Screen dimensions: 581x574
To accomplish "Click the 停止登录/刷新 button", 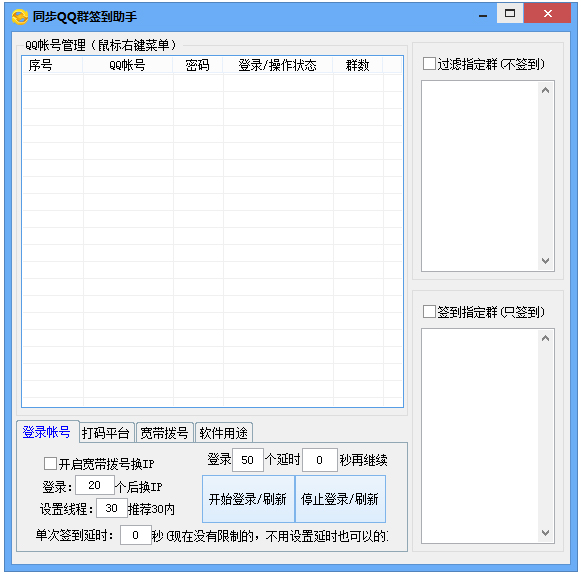I will coord(340,499).
